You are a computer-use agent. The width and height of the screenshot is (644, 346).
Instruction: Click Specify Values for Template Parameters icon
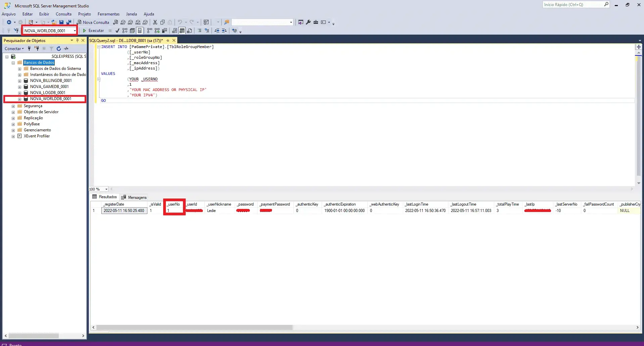coord(234,31)
